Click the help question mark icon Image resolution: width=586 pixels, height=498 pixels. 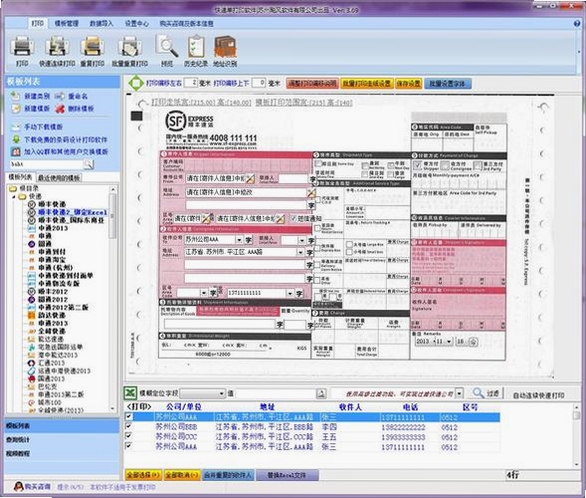577,24
